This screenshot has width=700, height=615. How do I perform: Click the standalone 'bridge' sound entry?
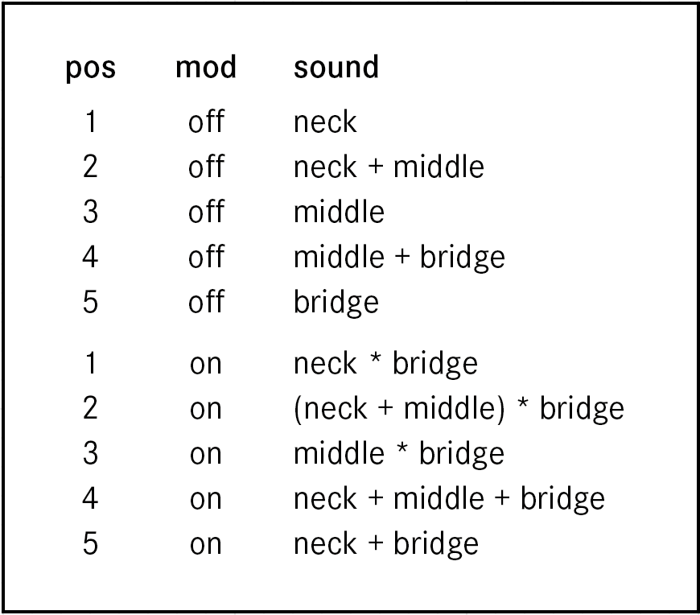click(336, 303)
